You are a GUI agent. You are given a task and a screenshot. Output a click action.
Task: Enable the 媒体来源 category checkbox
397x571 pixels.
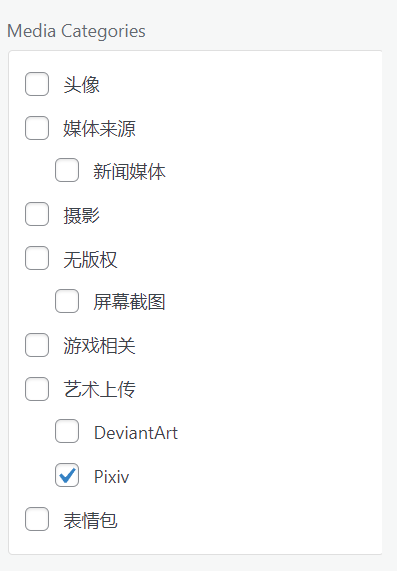(x=37, y=128)
